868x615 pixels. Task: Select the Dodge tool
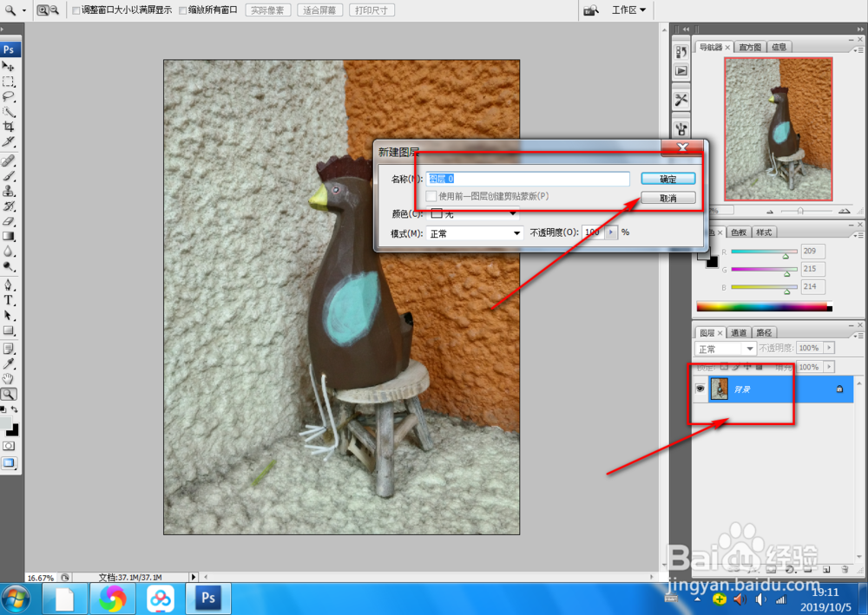coord(9,266)
